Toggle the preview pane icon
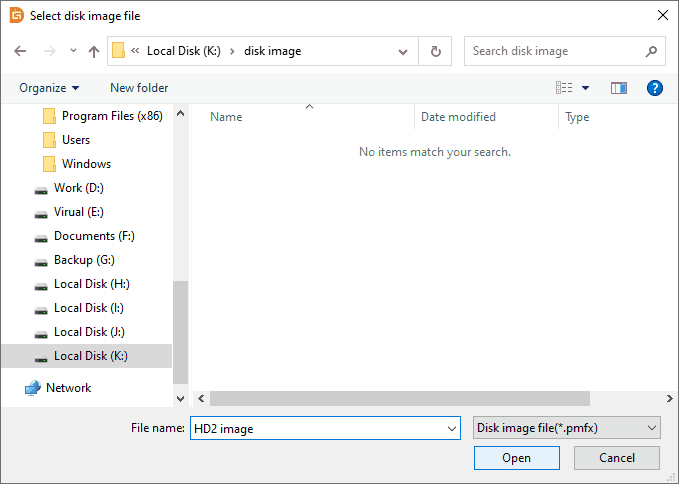The height and width of the screenshot is (484, 679). point(619,88)
